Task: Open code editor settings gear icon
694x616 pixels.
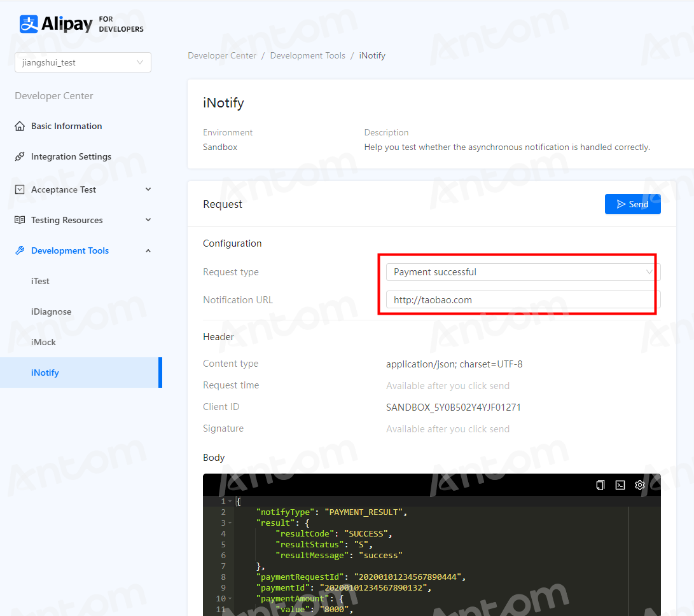Action: click(639, 485)
